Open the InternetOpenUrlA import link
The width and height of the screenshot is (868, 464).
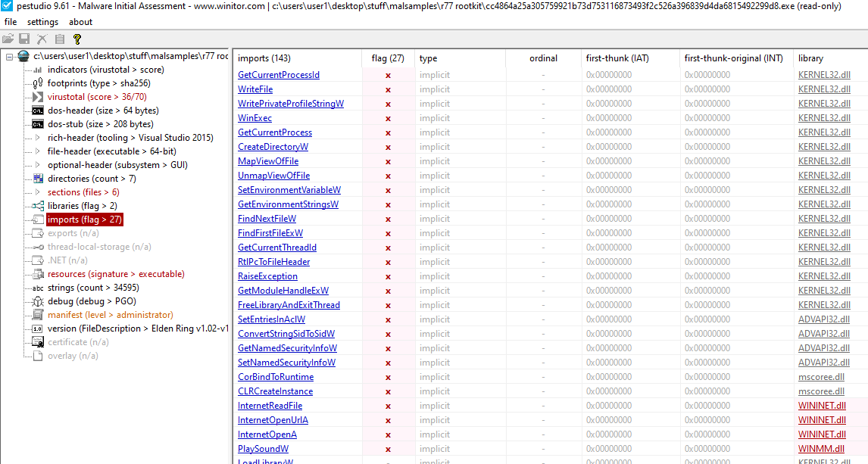click(x=273, y=420)
